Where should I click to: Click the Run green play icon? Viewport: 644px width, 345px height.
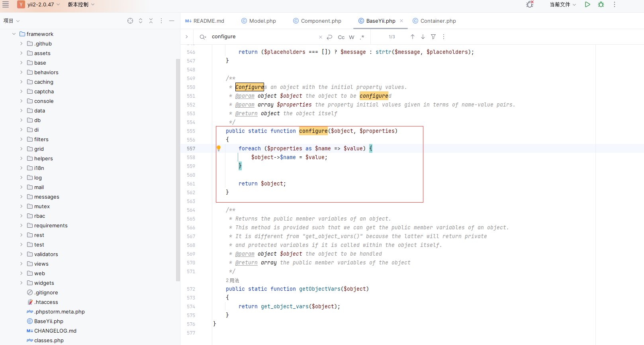(x=587, y=4)
